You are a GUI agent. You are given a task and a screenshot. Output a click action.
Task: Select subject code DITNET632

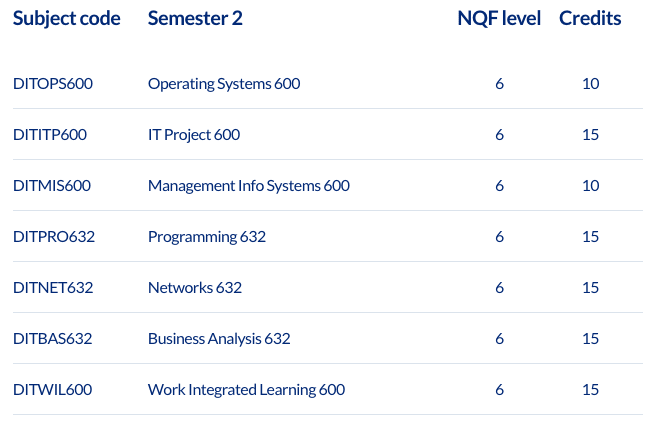pos(53,288)
